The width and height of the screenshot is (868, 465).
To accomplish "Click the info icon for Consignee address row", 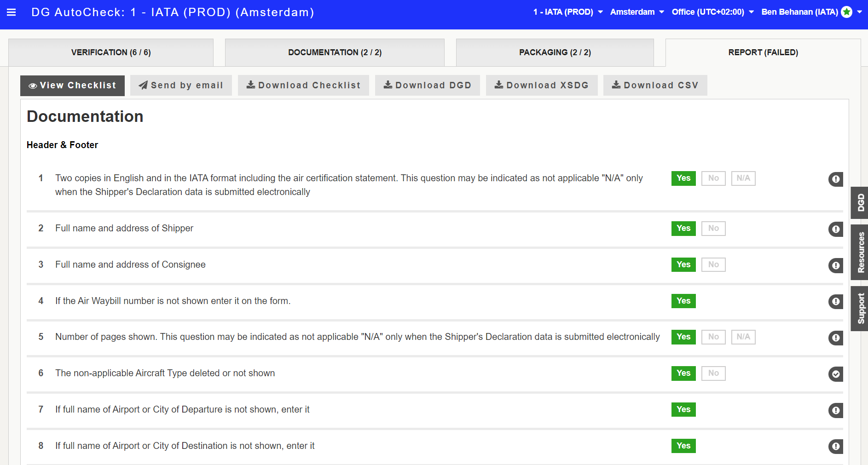I will [836, 265].
